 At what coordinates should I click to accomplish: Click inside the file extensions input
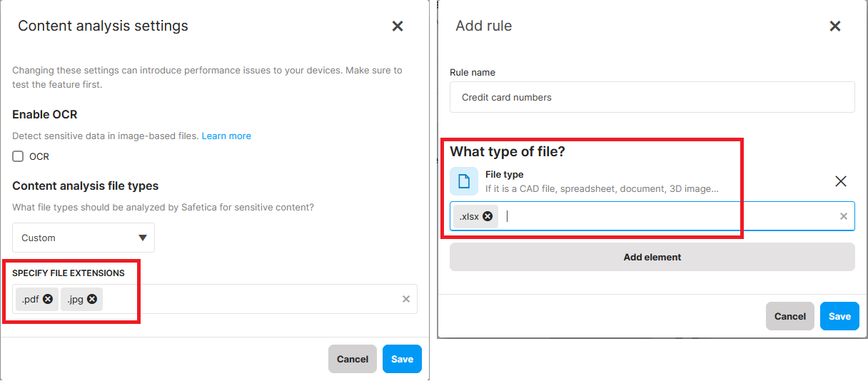click(250, 299)
